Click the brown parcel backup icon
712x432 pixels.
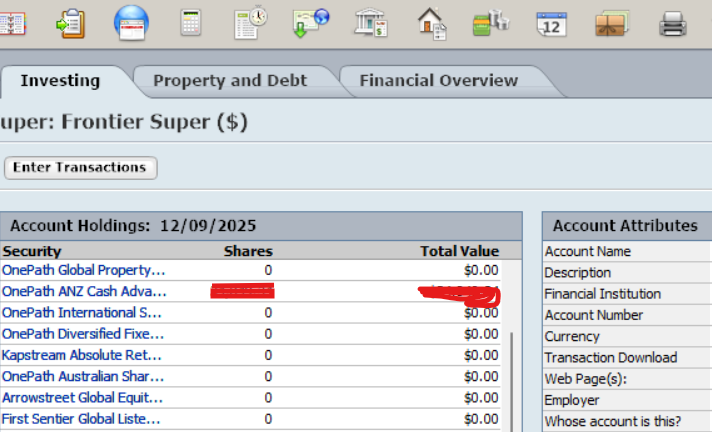pos(612,24)
